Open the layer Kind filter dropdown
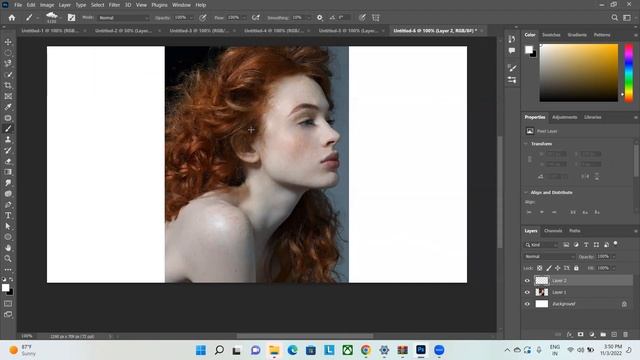 [x=541, y=244]
